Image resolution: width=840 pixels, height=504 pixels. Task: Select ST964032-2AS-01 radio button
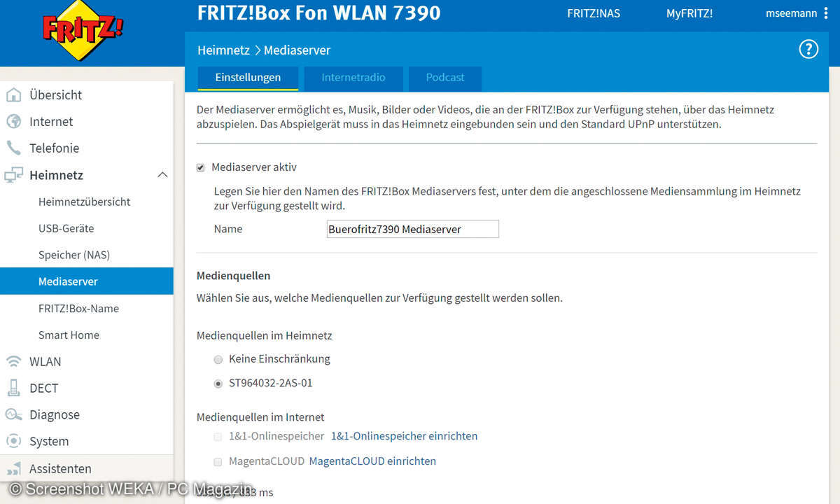218,384
